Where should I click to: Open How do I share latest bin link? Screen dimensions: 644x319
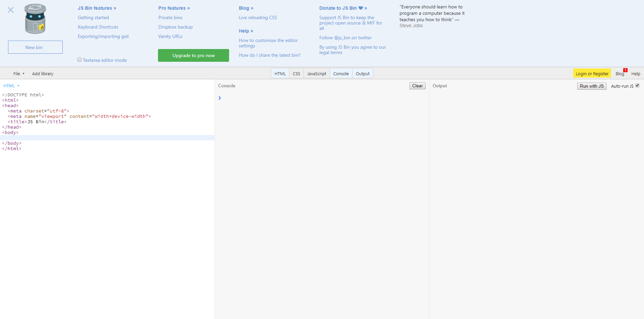pyautogui.click(x=270, y=55)
